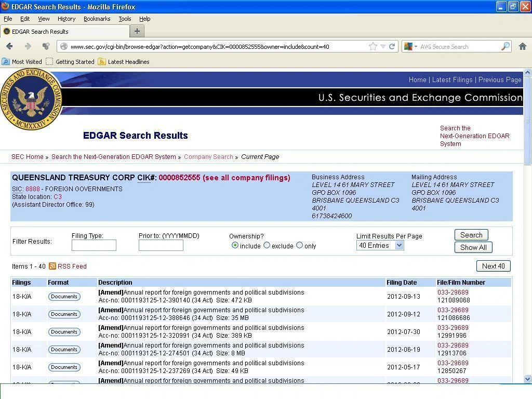This screenshot has width=532, height=399.
Task: Open the View menu
Action: tap(44, 19)
